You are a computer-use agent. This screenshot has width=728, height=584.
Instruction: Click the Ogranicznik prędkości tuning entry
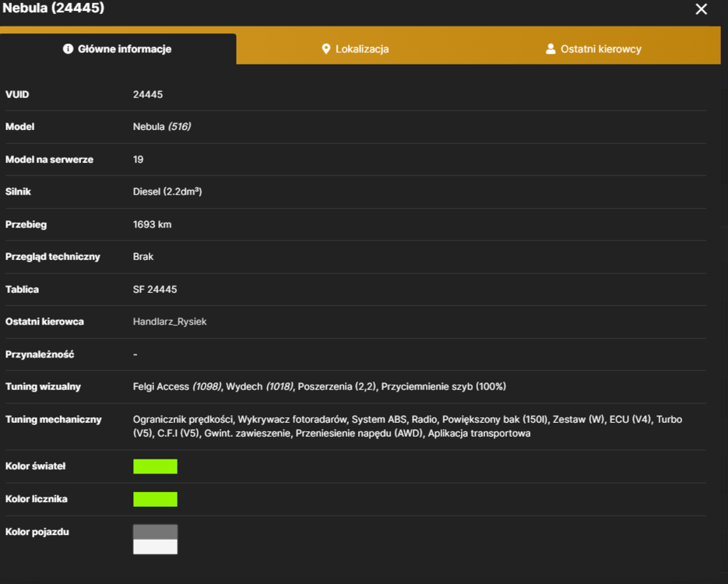tap(183, 420)
